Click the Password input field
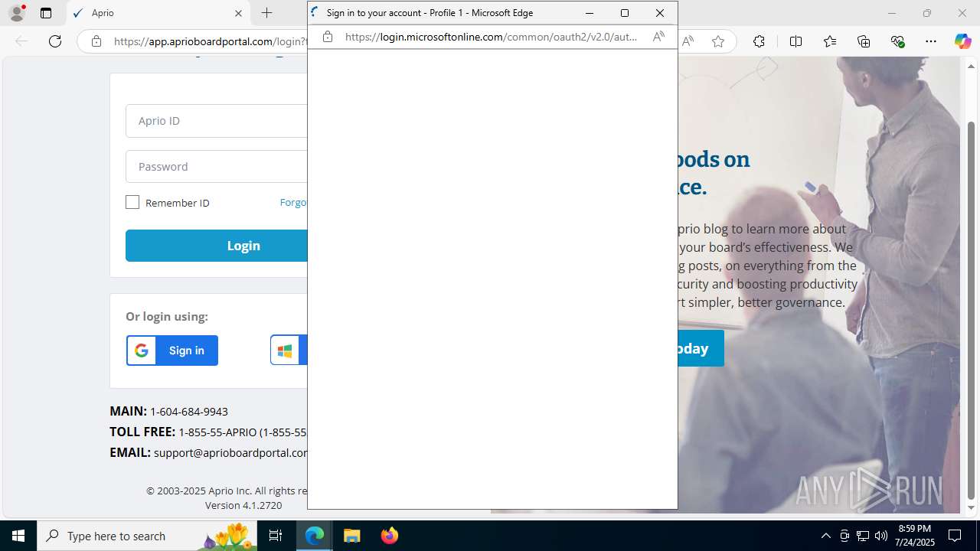The image size is (980, 551). pos(217,167)
